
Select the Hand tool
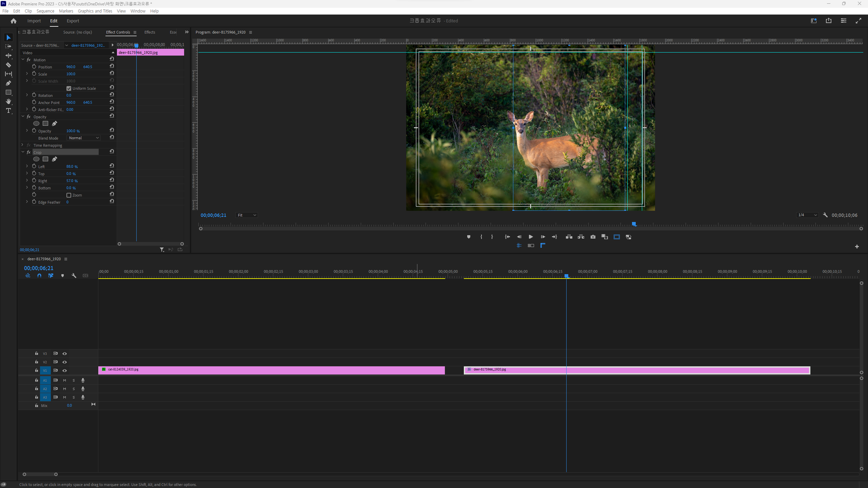click(x=8, y=101)
